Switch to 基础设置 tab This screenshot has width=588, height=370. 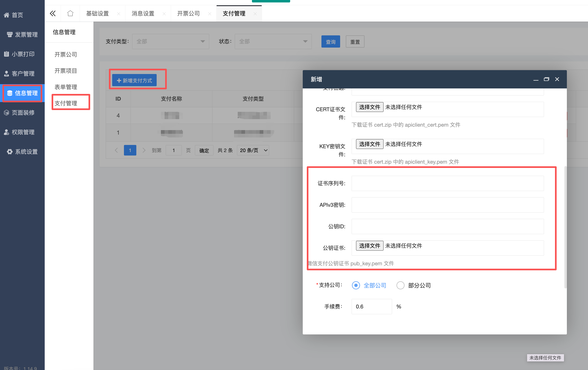click(x=98, y=13)
